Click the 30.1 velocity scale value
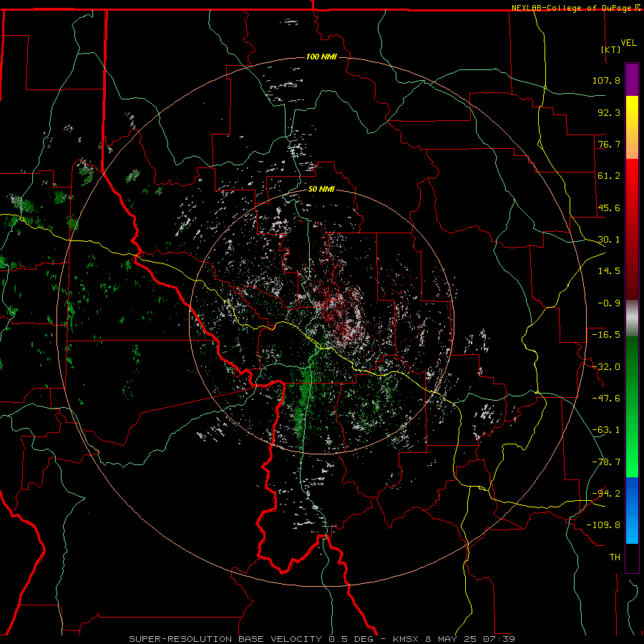The height and width of the screenshot is (644, 644). coord(609,240)
